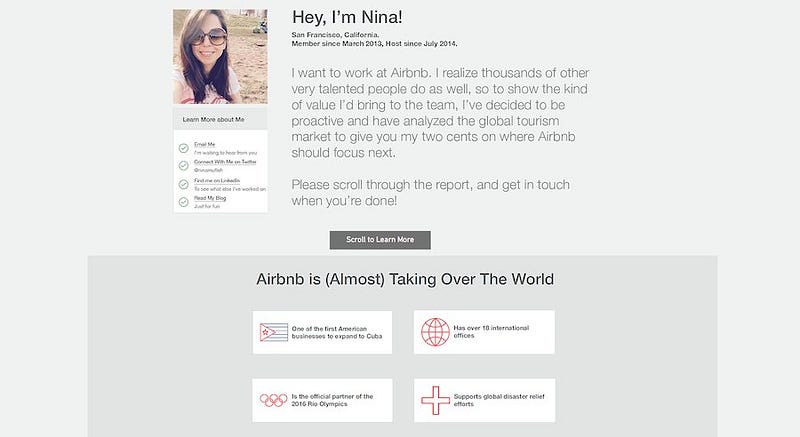
Task: Click the Scroll to Learn More button
Action: click(x=380, y=240)
